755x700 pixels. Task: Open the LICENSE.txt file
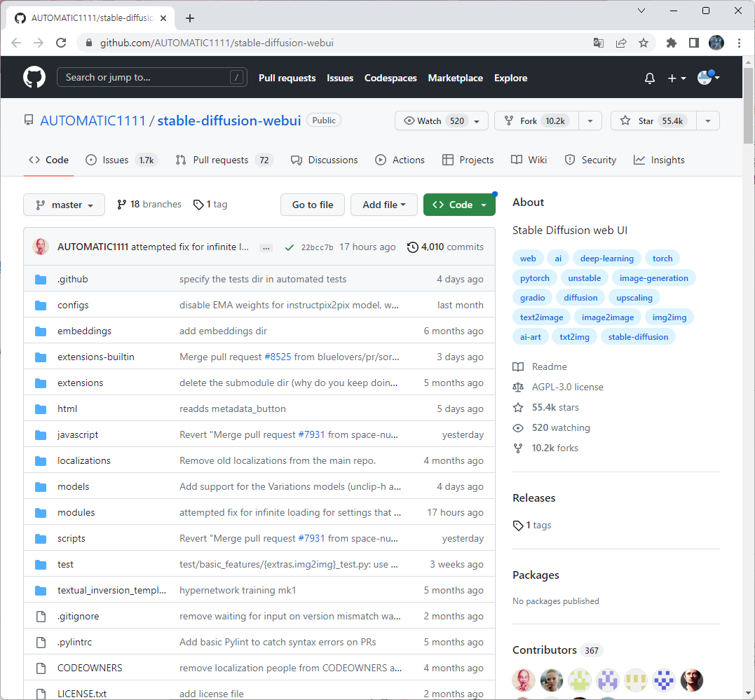(x=82, y=694)
